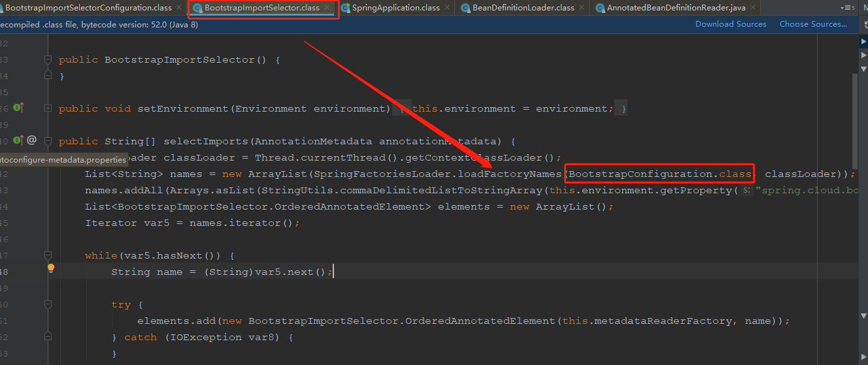868x365 pixels.
Task: Expand the folded setEnvironment method
Action: coord(48,108)
